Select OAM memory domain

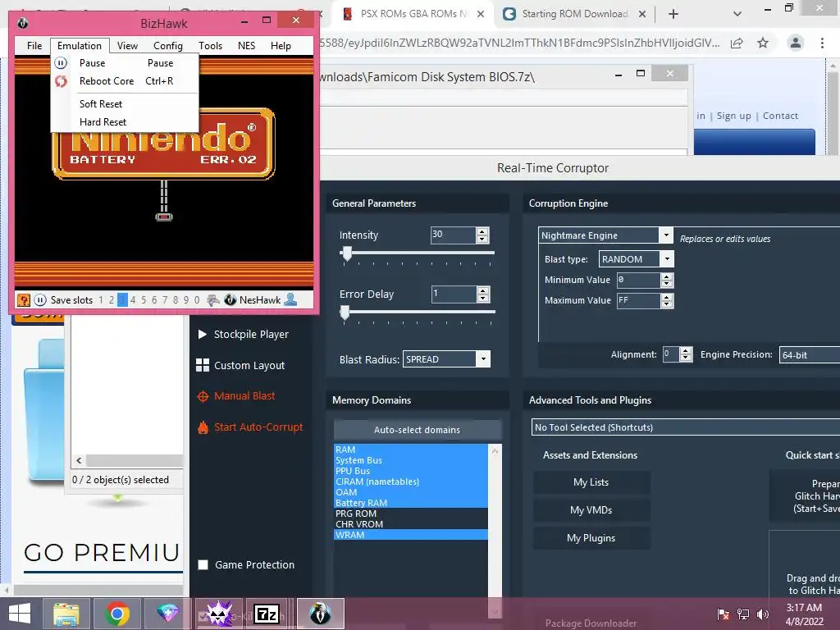[x=410, y=492]
